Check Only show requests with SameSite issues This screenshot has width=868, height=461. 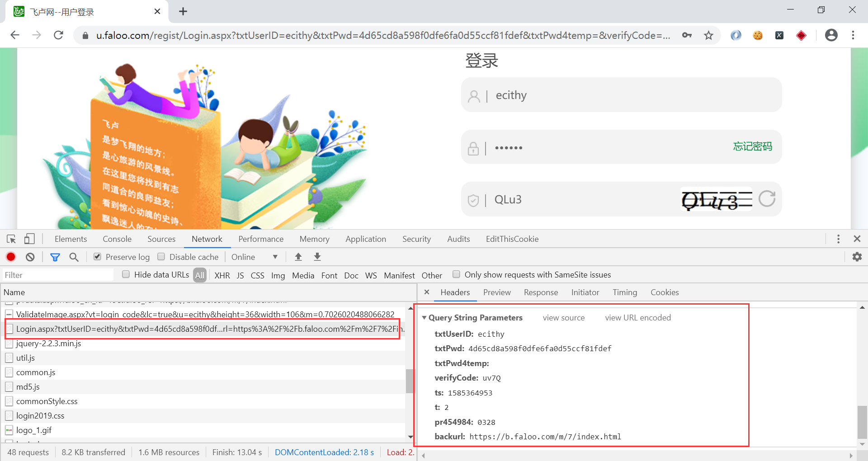click(457, 274)
